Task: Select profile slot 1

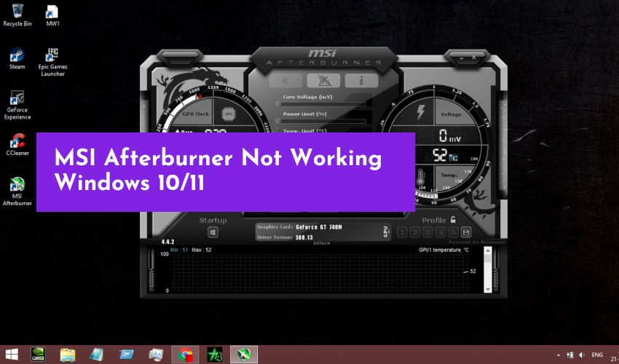Action: tap(402, 232)
